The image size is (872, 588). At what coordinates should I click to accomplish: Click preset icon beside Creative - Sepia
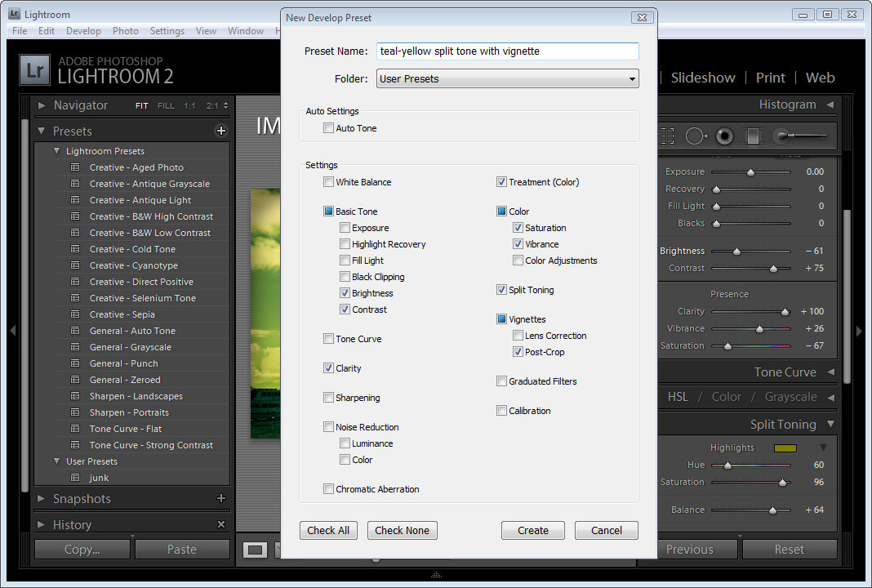tap(75, 314)
